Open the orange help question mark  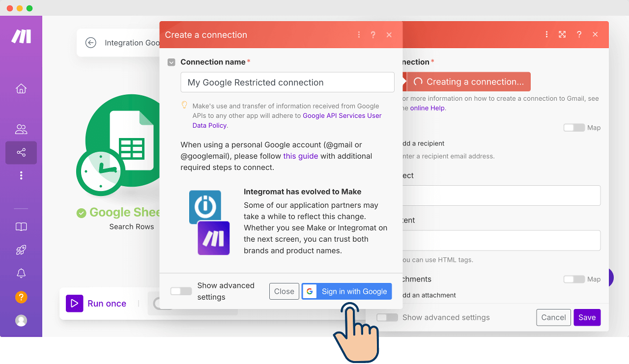pyautogui.click(x=21, y=297)
